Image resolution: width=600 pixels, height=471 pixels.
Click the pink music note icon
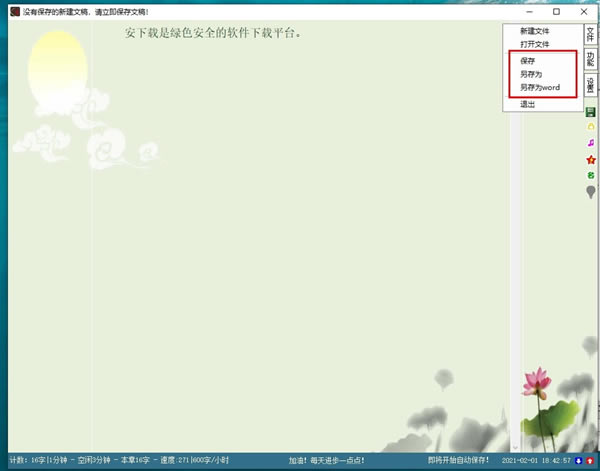click(x=591, y=143)
